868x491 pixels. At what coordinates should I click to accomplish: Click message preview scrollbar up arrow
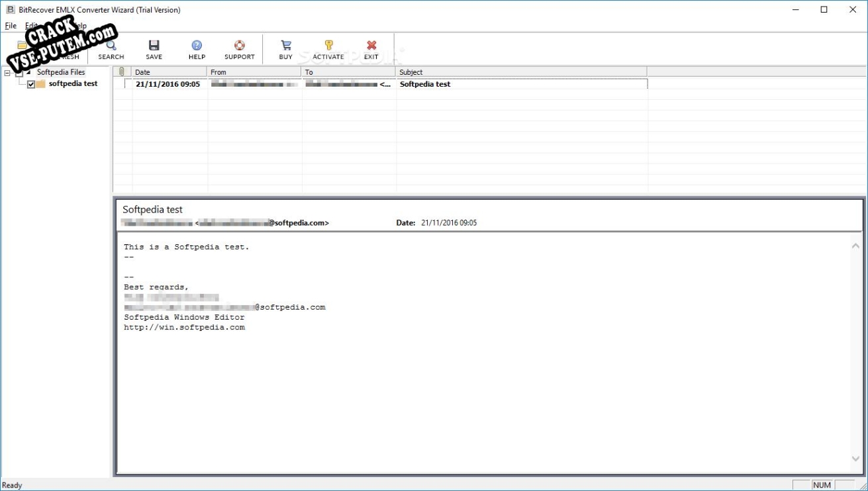coord(855,246)
